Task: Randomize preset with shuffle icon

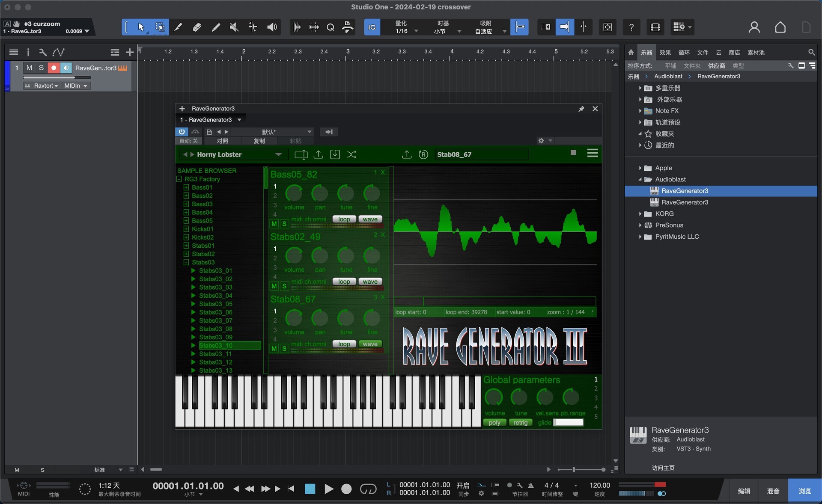Action: click(351, 154)
